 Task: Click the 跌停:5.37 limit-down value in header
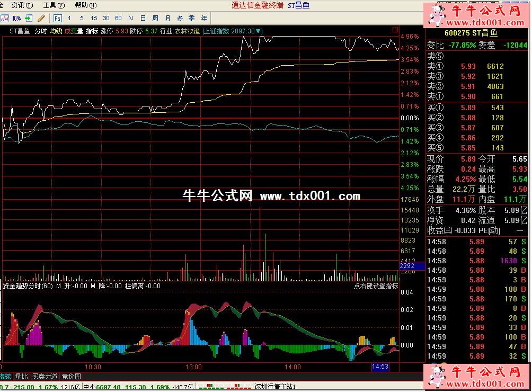click(x=144, y=31)
